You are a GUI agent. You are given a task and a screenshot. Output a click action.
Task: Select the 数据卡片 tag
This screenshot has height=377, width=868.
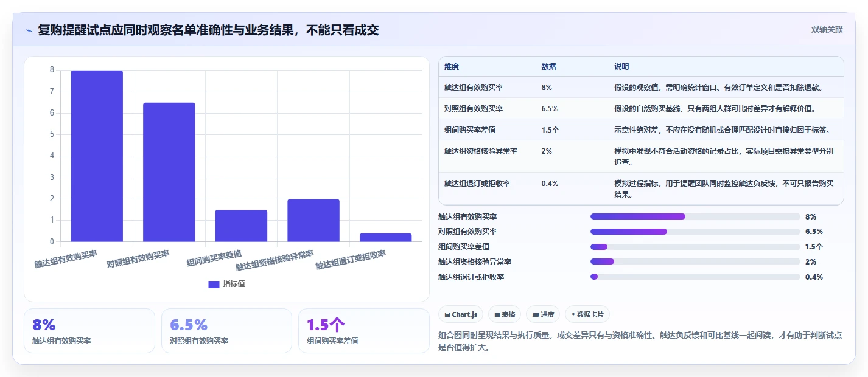587,314
